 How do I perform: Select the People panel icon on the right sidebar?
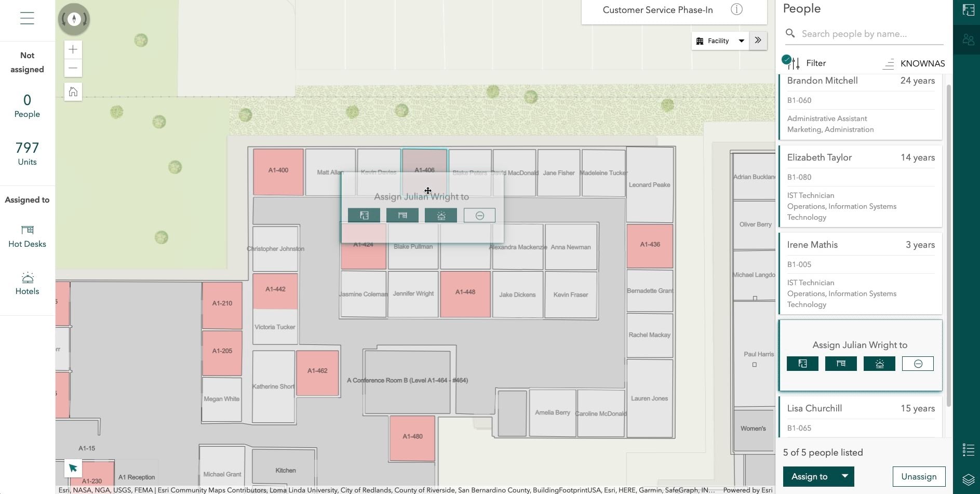[x=968, y=39]
